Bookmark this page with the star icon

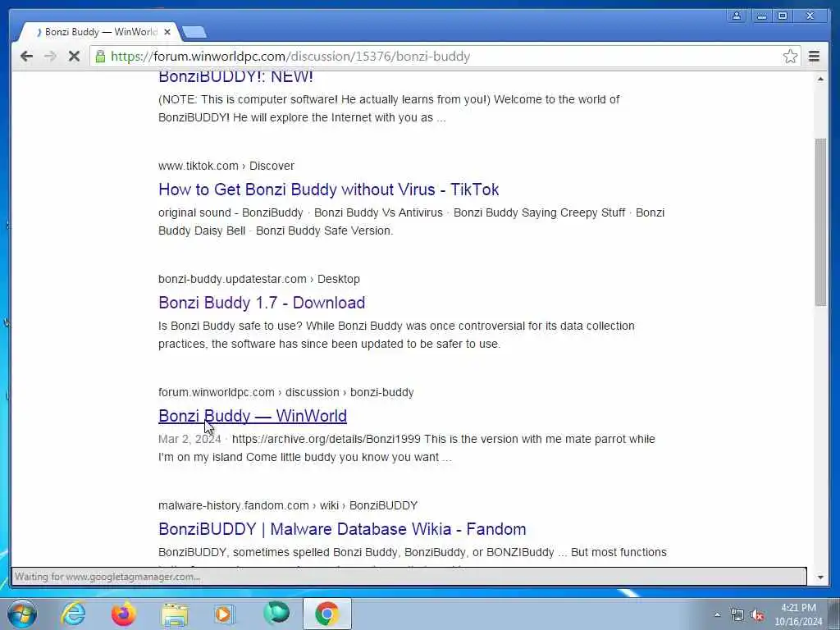(x=790, y=57)
